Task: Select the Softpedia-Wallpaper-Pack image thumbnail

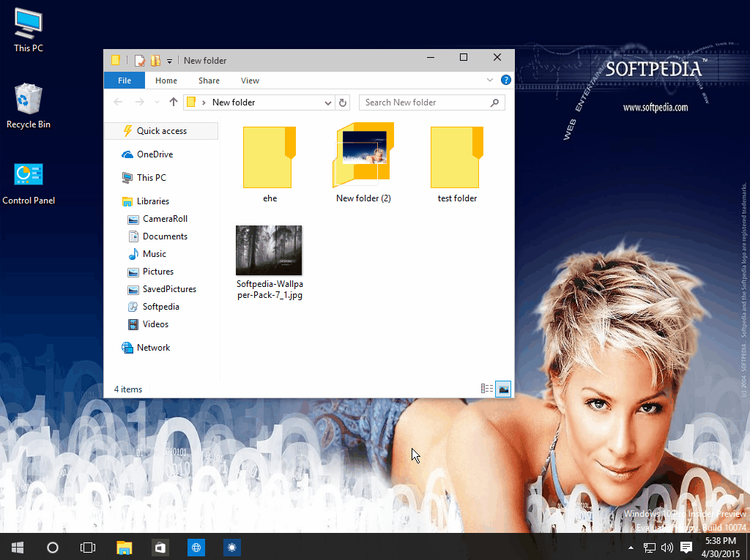Action: click(x=269, y=250)
